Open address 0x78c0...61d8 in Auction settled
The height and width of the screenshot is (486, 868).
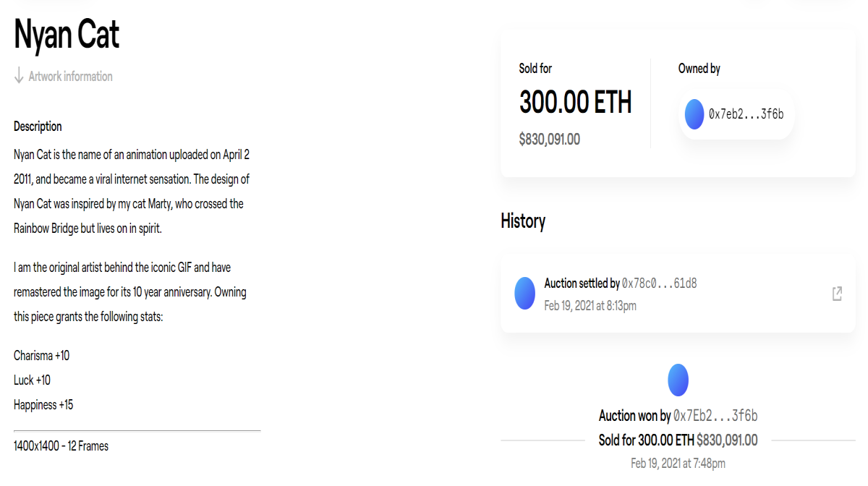click(x=660, y=283)
